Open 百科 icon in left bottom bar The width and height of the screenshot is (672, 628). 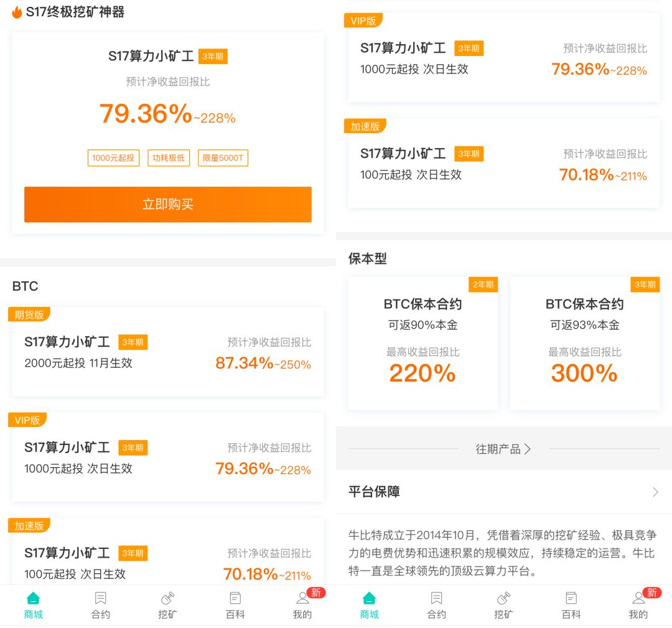point(235,598)
